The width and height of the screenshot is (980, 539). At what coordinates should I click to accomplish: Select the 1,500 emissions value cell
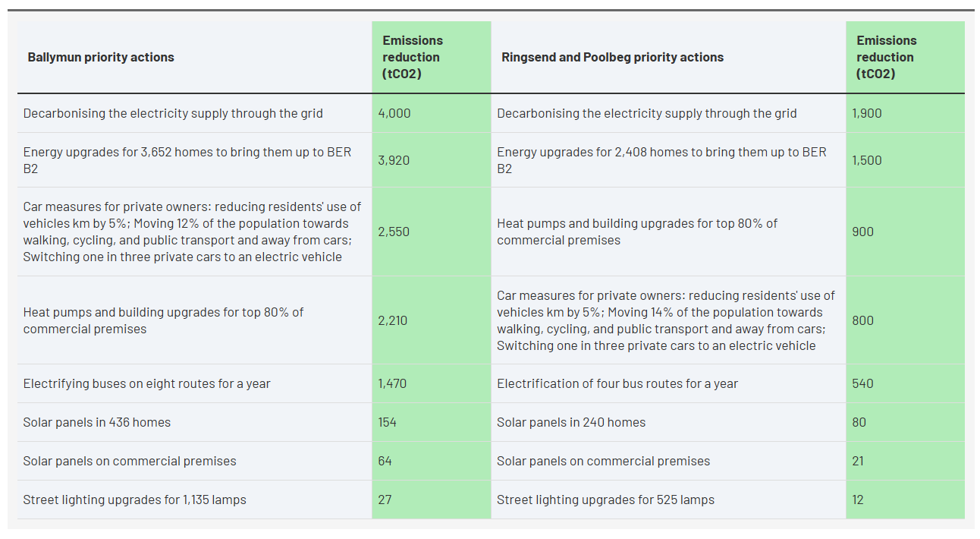pos(867,160)
